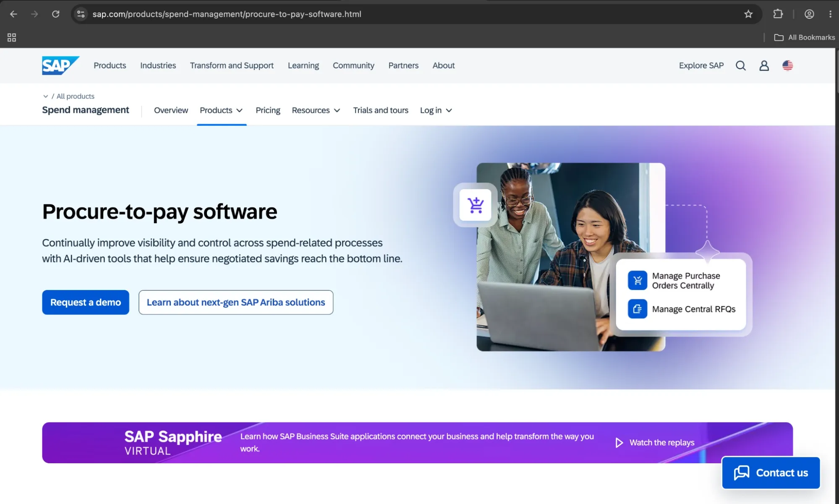Image resolution: width=839 pixels, height=504 pixels.
Task: Click the Manage Central RFQs label
Action: (694, 309)
